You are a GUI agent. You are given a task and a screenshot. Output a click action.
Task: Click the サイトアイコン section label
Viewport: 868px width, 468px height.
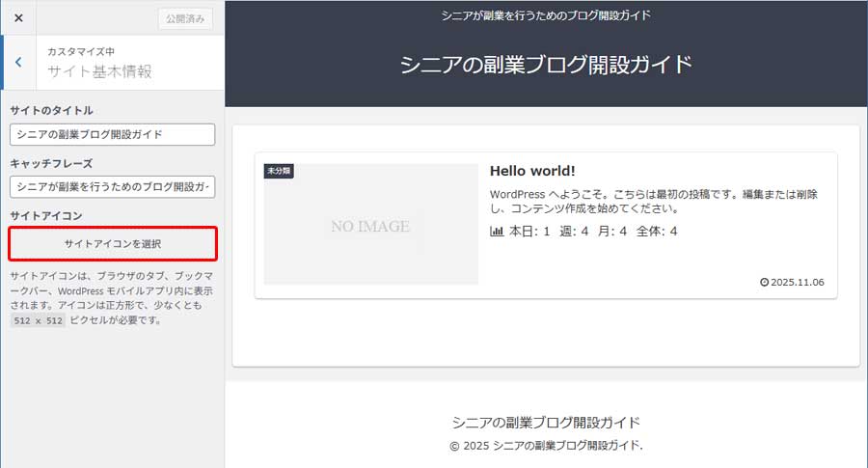coord(46,215)
